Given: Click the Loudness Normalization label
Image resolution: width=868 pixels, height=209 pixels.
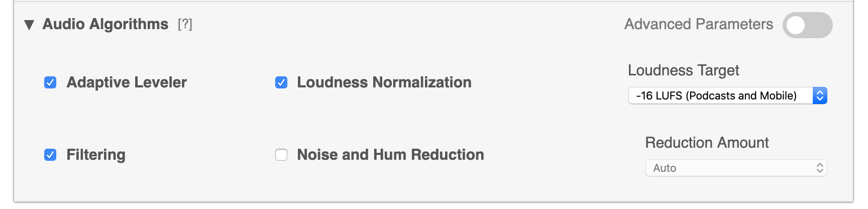Looking at the screenshot, I should click(x=384, y=82).
